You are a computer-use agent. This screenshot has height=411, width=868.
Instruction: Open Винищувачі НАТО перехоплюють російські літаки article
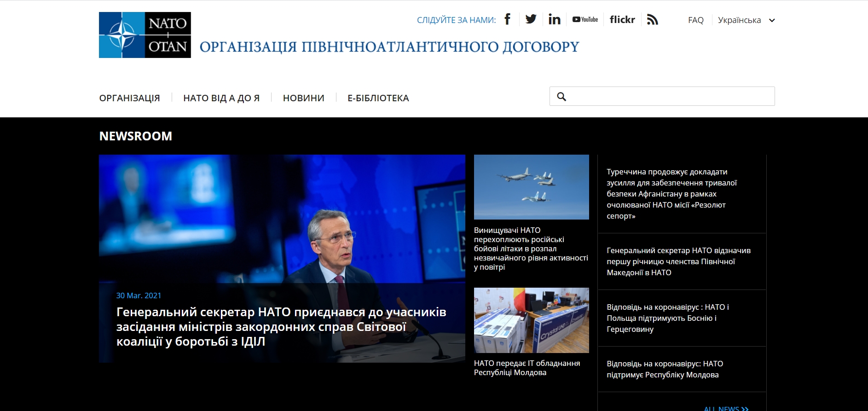(531, 249)
